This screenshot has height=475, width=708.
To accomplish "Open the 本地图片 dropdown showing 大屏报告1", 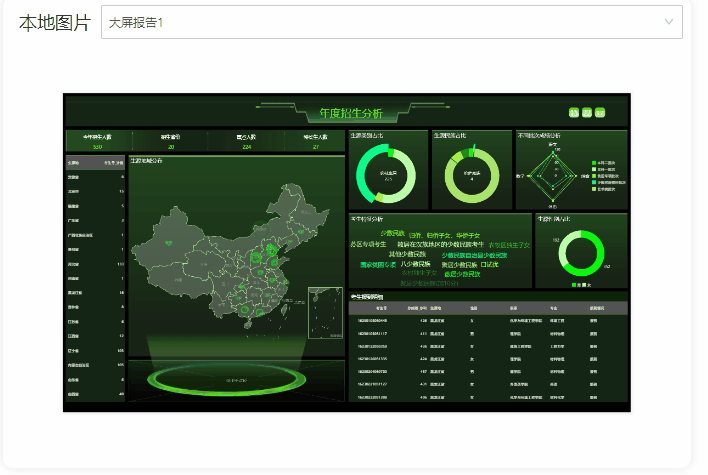I will pyautogui.click(x=391, y=22).
